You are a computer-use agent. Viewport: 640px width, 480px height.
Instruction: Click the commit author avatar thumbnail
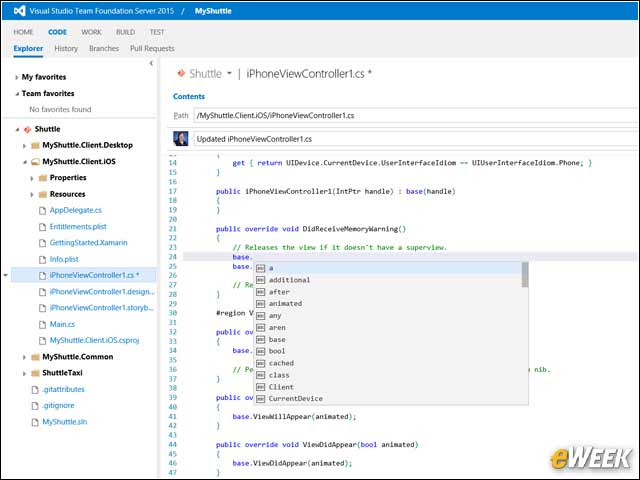pyautogui.click(x=181, y=139)
